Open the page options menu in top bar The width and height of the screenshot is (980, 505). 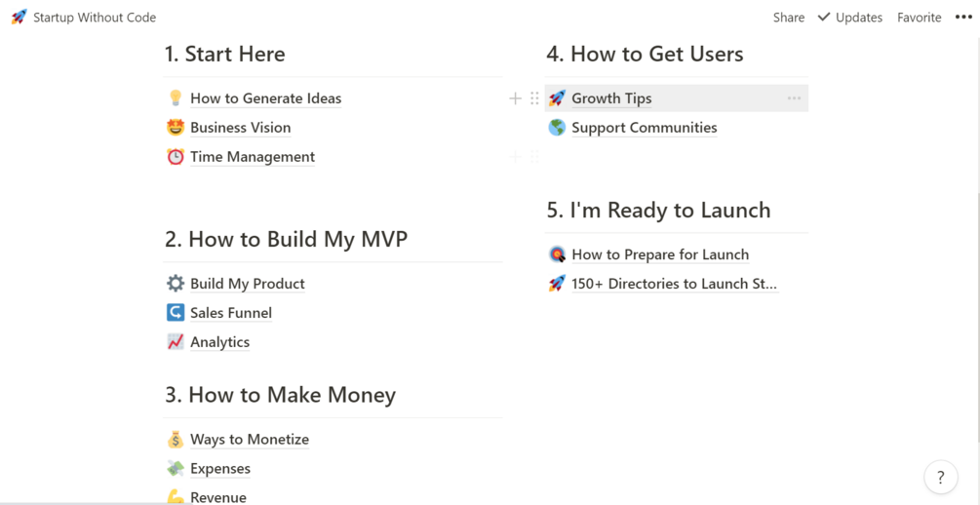[x=963, y=17]
